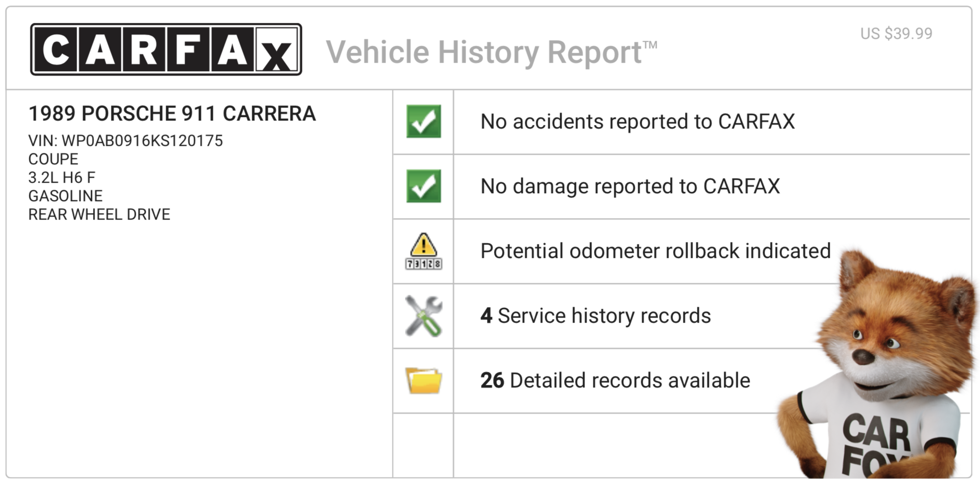The width and height of the screenshot is (980, 487).
Task: Click the yellow folder records icon
Action: click(x=423, y=380)
